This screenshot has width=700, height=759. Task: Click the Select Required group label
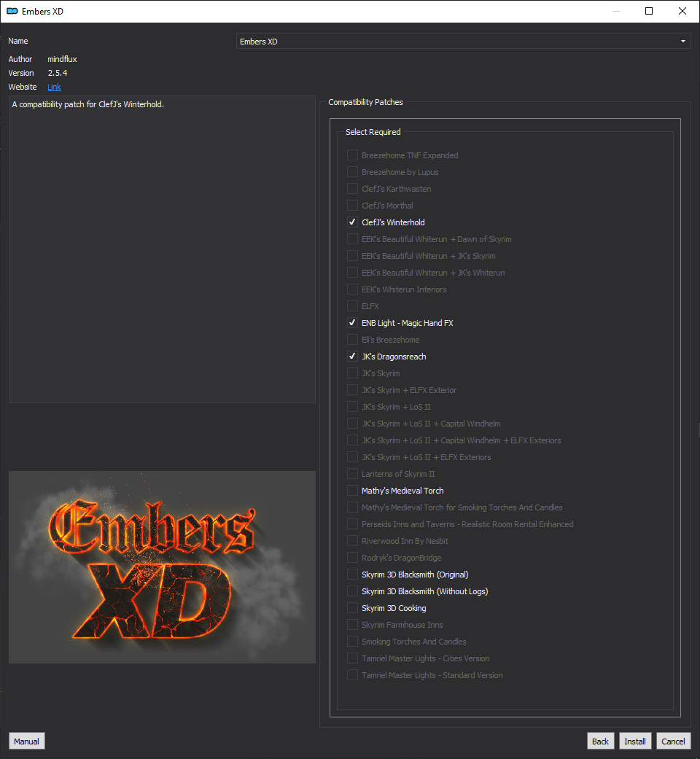pos(373,132)
